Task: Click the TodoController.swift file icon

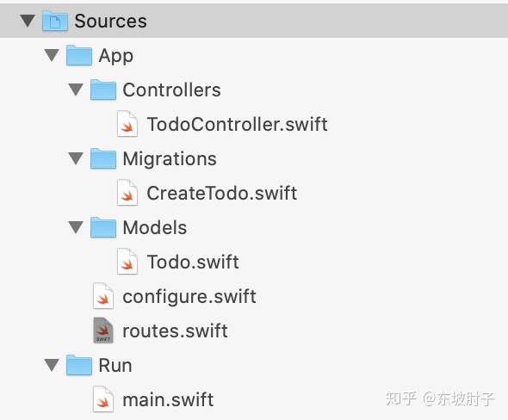Action: tap(127, 124)
